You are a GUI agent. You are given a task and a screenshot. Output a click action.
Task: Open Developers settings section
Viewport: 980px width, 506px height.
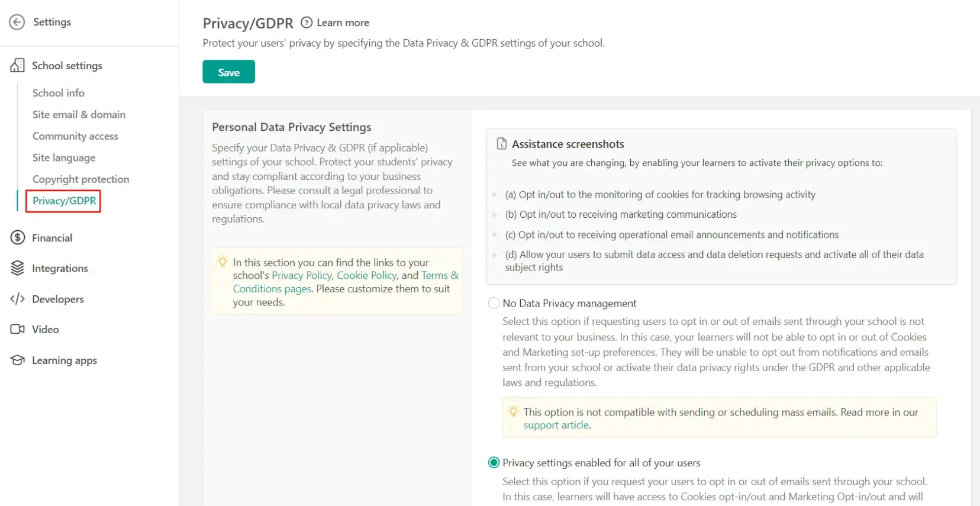(x=58, y=299)
